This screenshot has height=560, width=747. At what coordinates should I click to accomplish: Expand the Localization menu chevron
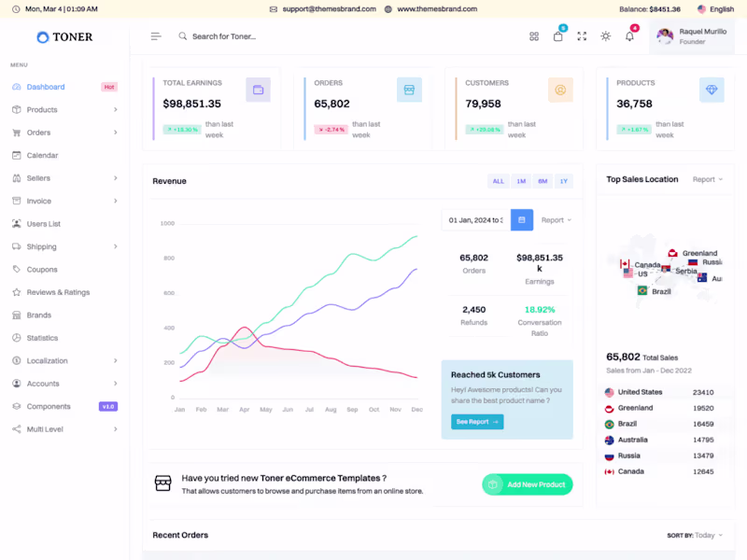pos(115,361)
